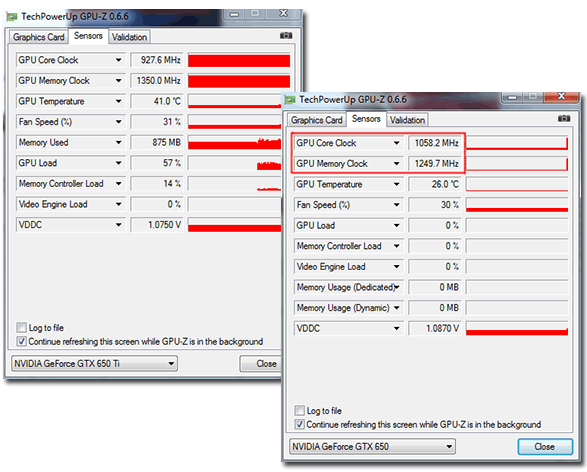587x472 pixels.
Task: Open Validation tab in GTX 650 window
Action: (407, 120)
